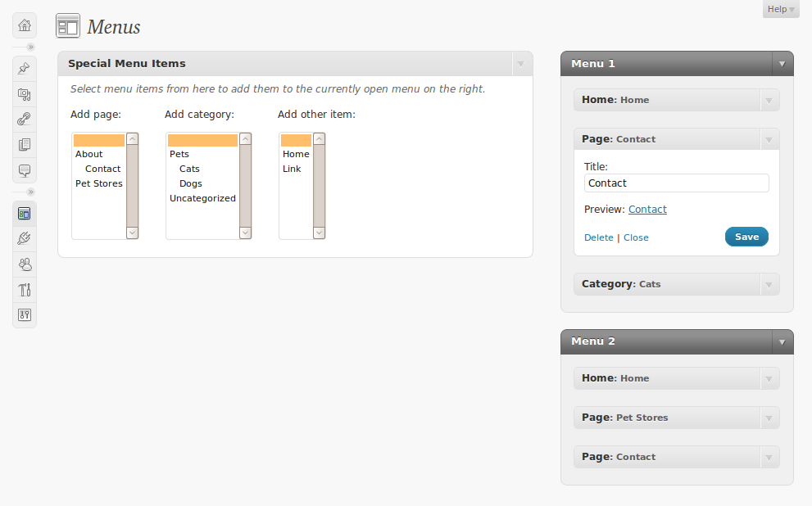The width and height of the screenshot is (812, 506).
Task: Open the Plugins plug icon
Action: 25,239
